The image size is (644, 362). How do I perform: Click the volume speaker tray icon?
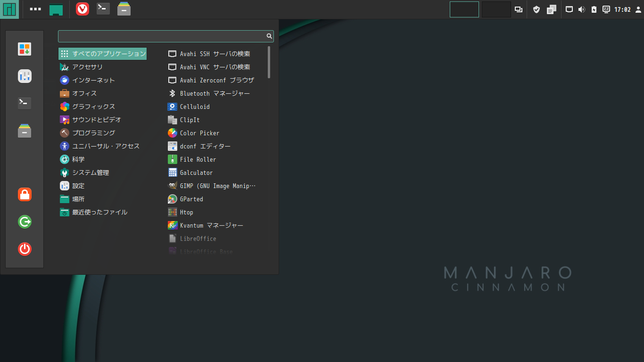coord(582,9)
